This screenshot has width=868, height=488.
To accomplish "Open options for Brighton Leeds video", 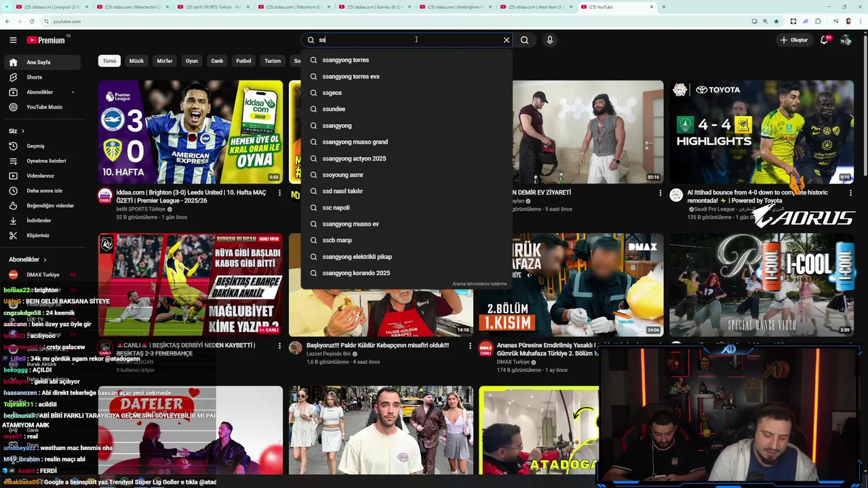I will click(x=279, y=193).
